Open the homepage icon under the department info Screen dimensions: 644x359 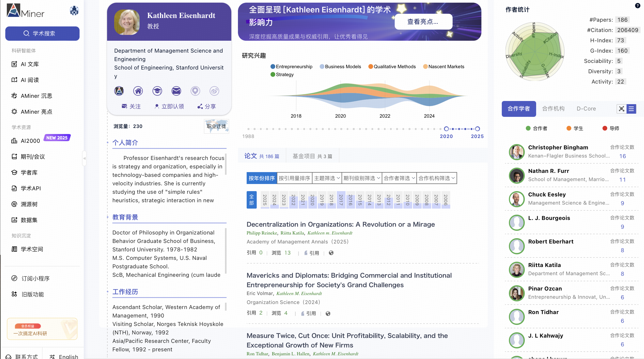[x=138, y=91]
